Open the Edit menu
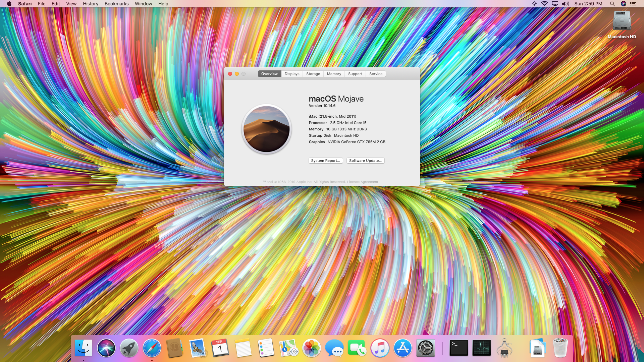Image resolution: width=644 pixels, height=362 pixels. [56, 4]
